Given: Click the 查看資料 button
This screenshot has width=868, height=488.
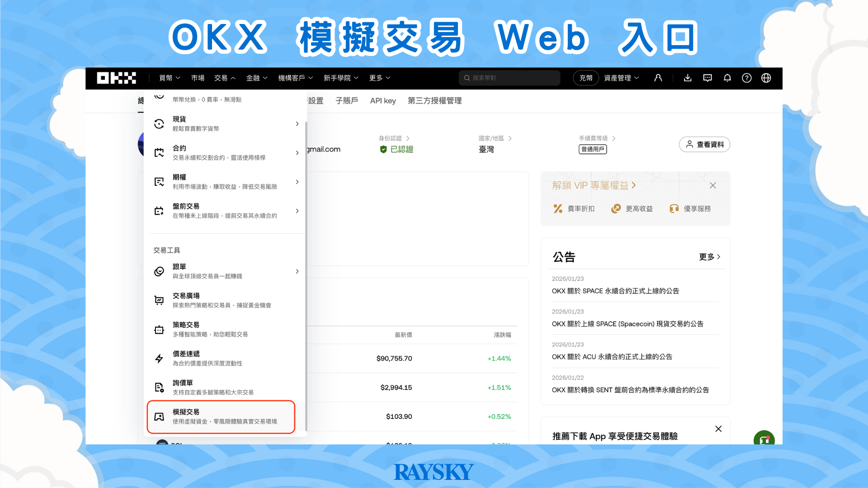Looking at the screenshot, I should (x=704, y=145).
